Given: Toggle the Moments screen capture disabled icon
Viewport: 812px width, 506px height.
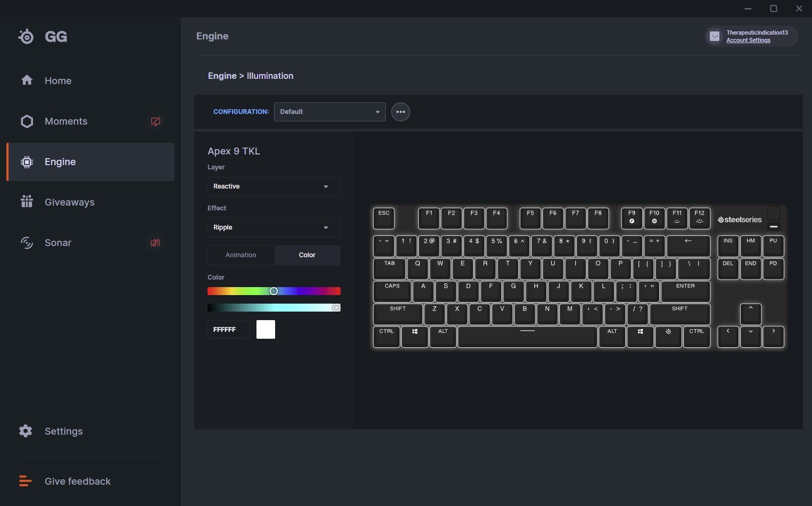Looking at the screenshot, I should point(155,121).
